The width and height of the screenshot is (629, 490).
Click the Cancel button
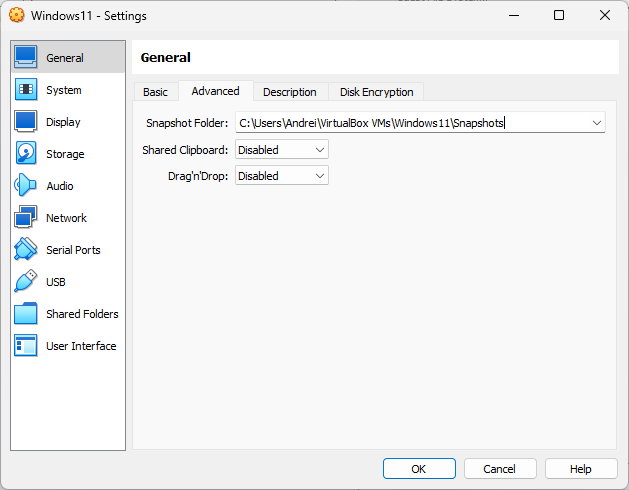pyautogui.click(x=500, y=469)
